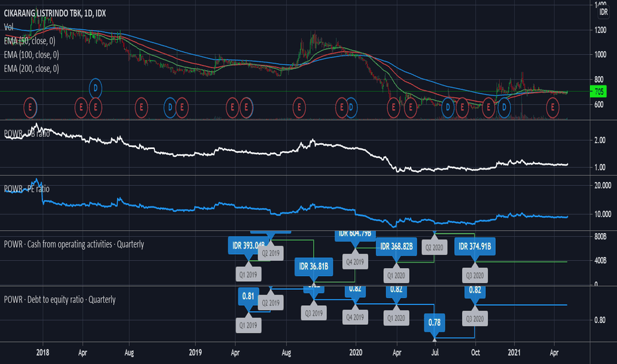Click the Q2 2020 tag in the cash flow pane
Viewport: 617px width, 364px height.
pos(434,248)
